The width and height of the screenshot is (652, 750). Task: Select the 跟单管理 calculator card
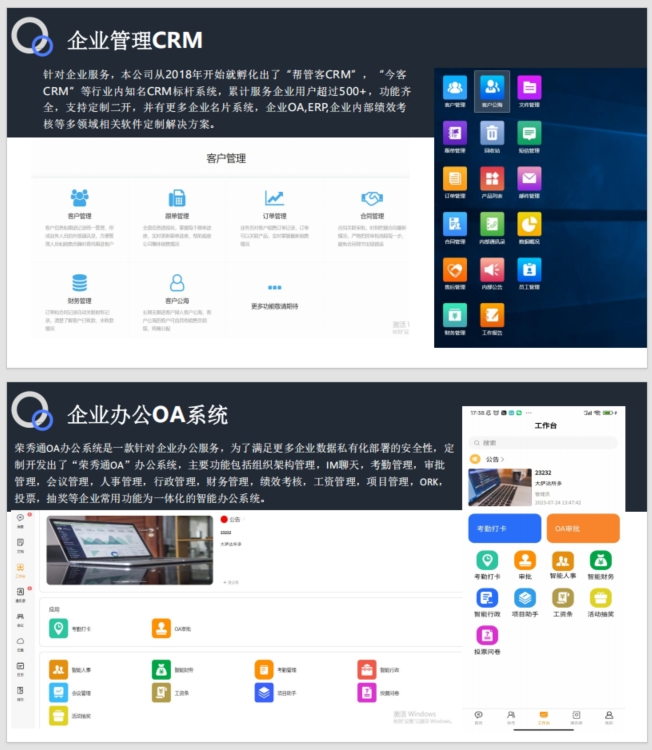pos(177,218)
